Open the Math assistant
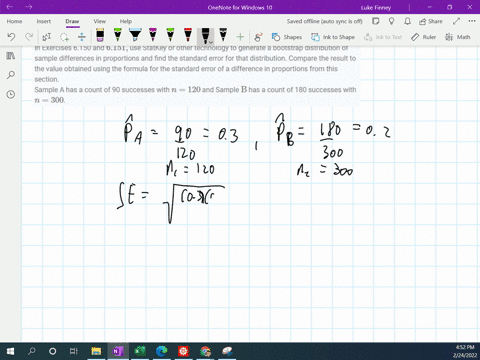The width and height of the screenshot is (480, 360). pos(458,37)
